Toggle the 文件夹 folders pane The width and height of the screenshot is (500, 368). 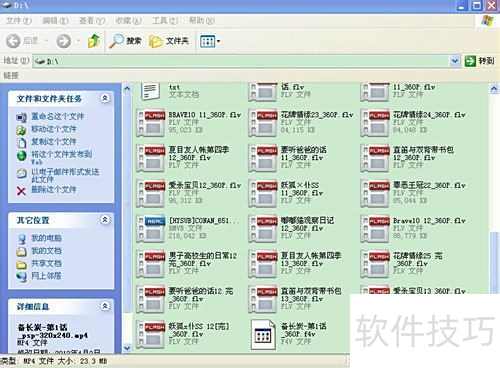[x=169, y=41]
